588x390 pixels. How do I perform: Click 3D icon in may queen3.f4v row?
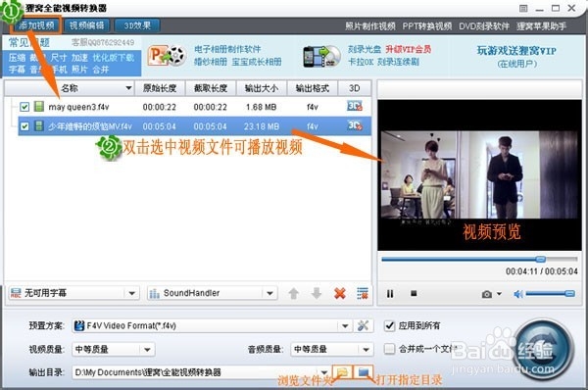point(355,106)
